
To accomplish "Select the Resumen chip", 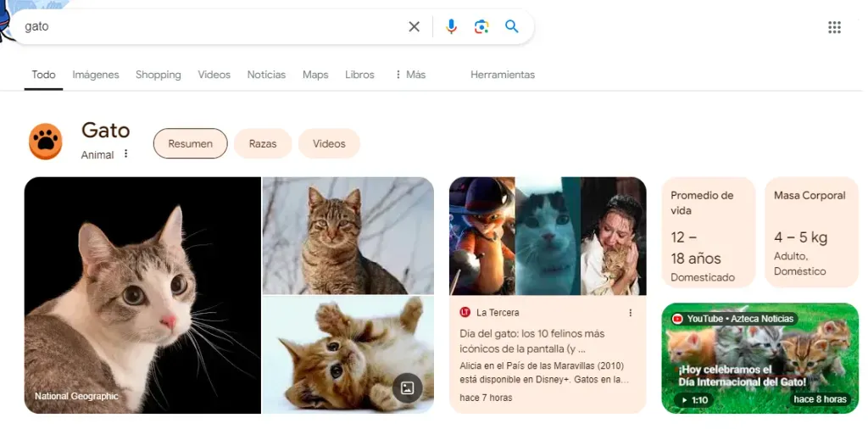I will (x=191, y=144).
